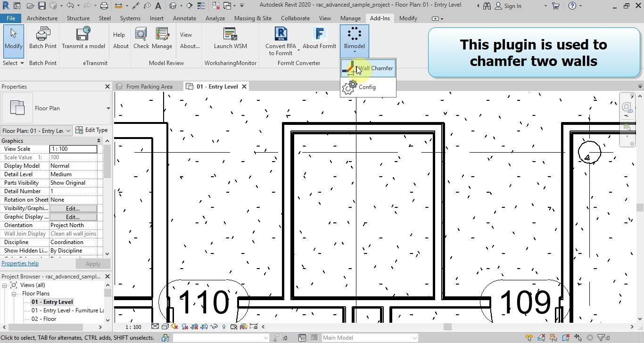Collapse Views (all) tree node
The width and height of the screenshot is (644, 343).
click(5, 285)
